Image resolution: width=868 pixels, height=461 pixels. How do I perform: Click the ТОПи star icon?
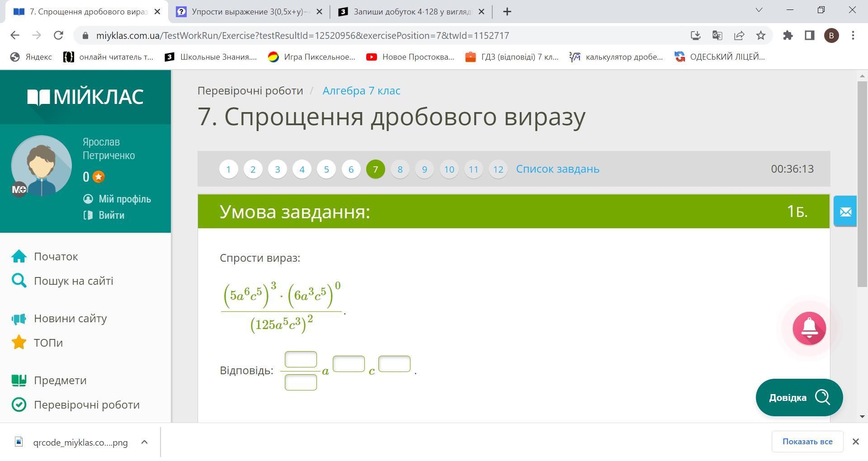coord(19,343)
